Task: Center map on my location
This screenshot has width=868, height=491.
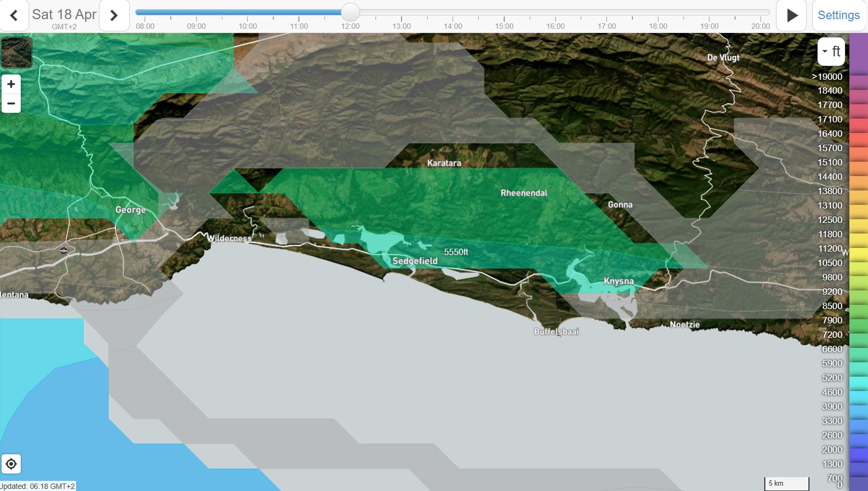Action: (11, 464)
